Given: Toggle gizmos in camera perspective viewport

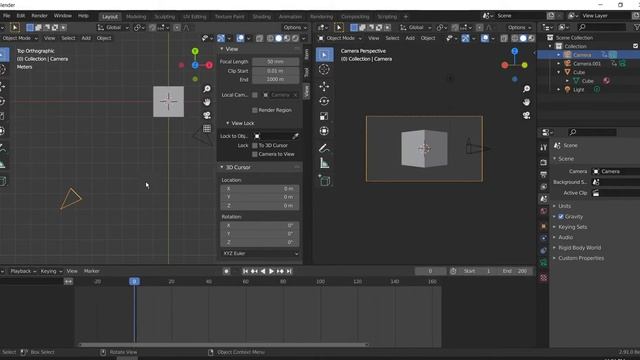Looking at the screenshot, I should tap(465, 38).
